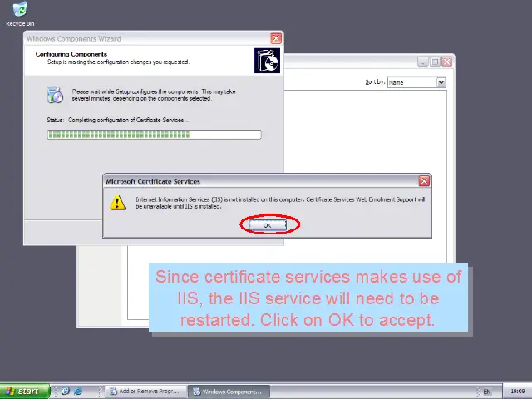Close the Add or Remove Programs window
Screen dimensions: 532x399
pos(447,62)
